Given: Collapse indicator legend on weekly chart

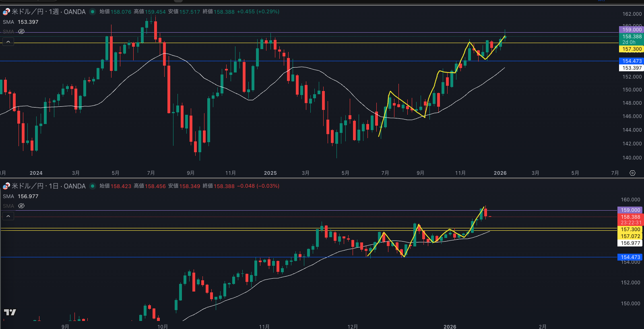Looking at the screenshot, I should (8, 41).
